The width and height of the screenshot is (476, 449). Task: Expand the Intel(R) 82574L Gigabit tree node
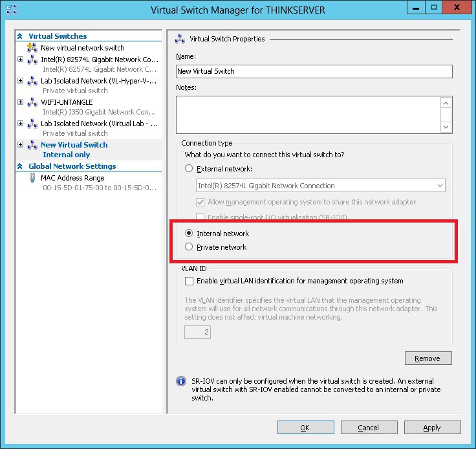[20, 60]
